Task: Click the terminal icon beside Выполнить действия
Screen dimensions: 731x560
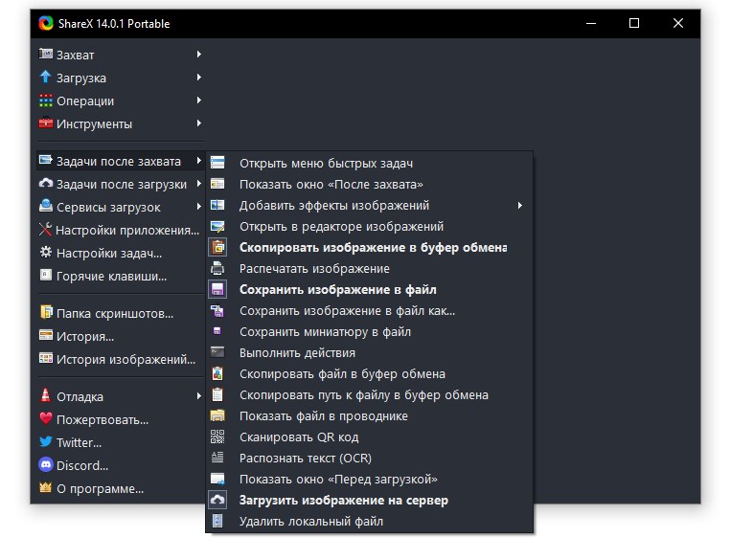Action: (x=217, y=352)
